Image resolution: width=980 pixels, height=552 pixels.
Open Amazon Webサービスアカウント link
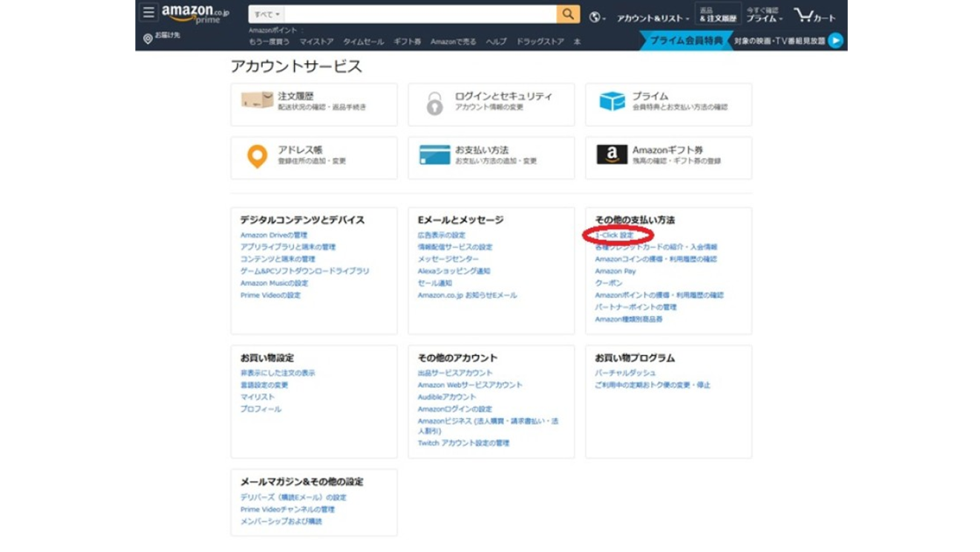(470, 385)
